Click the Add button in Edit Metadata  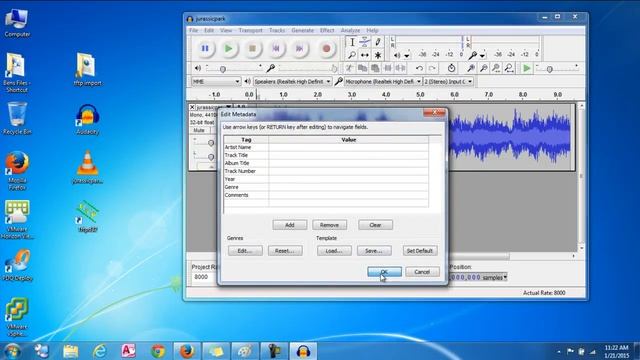(290, 225)
